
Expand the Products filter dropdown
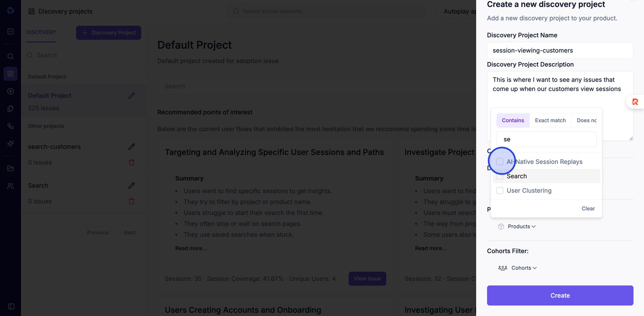pyautogui.click(x=521, y=226)
